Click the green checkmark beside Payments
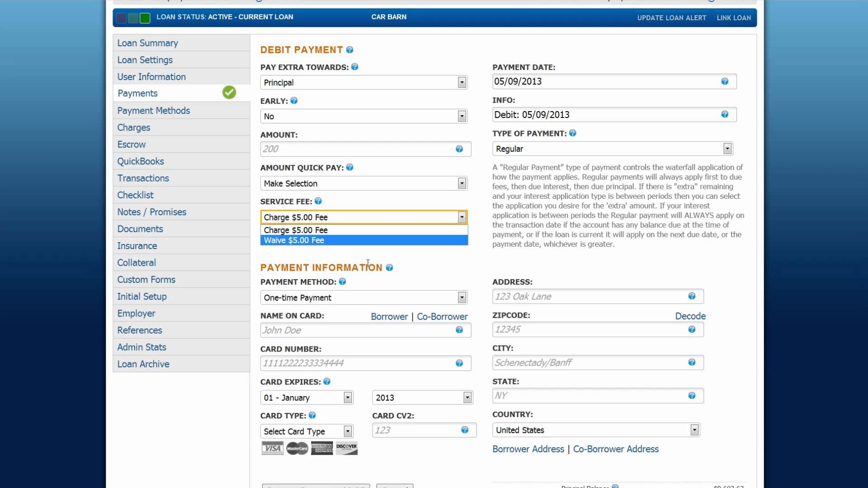This screenshot has width=868, height=488. [x=229, y=93]
